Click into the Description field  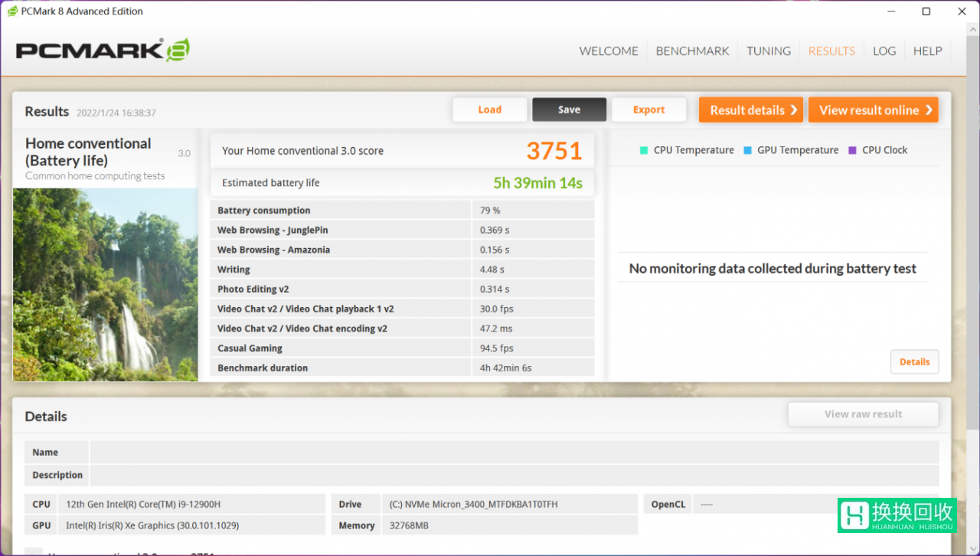[x=514, y=475]
